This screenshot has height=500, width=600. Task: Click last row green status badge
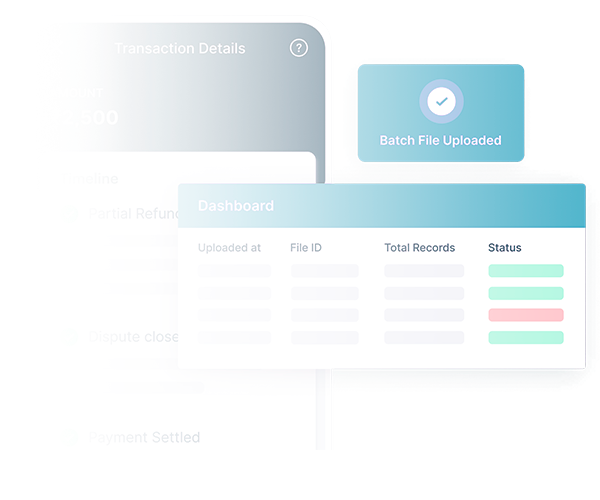[x=525, y=338]
